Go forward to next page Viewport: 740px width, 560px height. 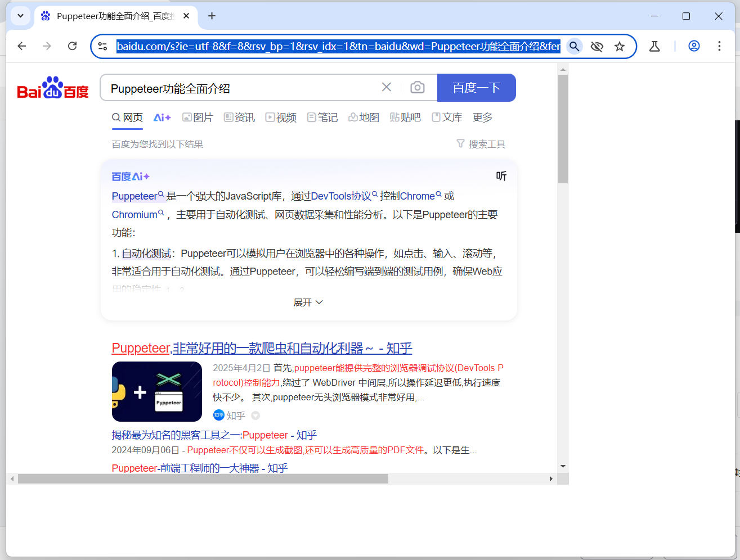point(47,46)
